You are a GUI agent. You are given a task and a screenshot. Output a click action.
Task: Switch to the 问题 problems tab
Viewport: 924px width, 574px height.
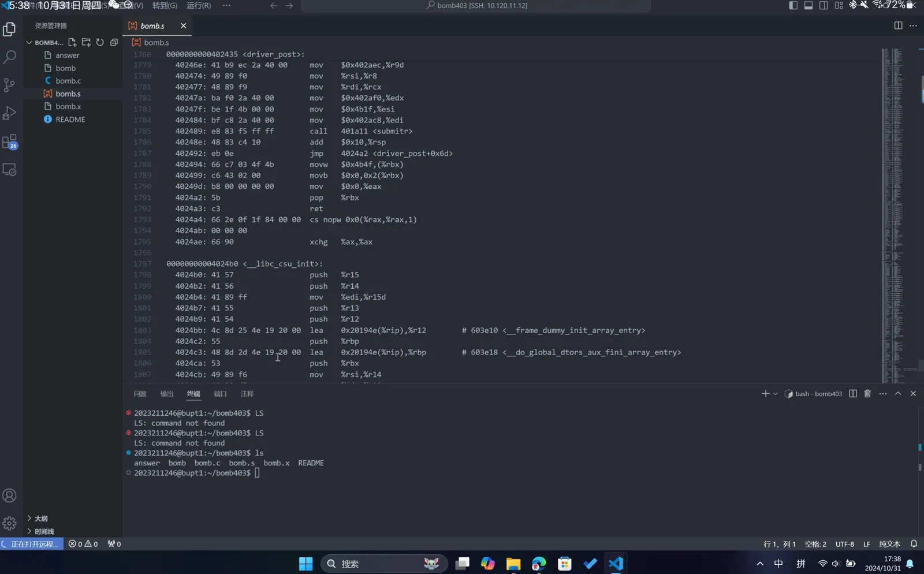click(x=140, y=394)
